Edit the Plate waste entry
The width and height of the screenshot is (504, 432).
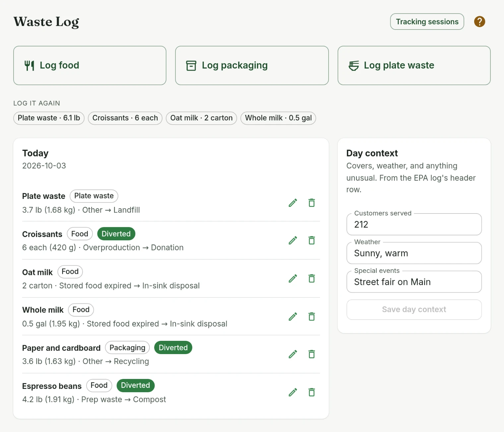tap(293, 203)
